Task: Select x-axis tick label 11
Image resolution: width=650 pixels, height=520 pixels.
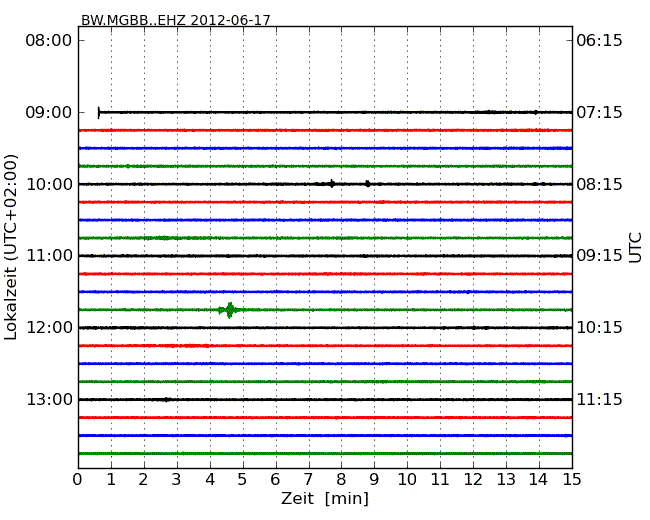Action: point(440,480)
